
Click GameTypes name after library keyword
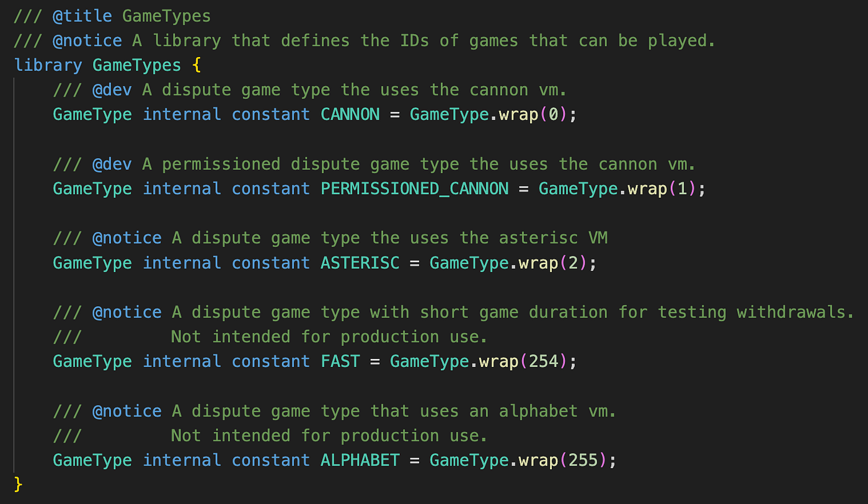pyautogui.click(x=137, y=65)
